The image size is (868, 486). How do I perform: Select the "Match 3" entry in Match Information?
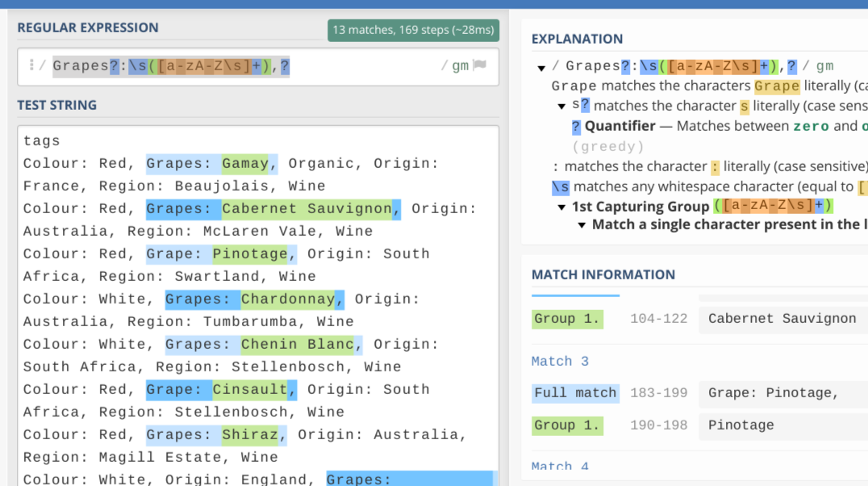(560, 362)
